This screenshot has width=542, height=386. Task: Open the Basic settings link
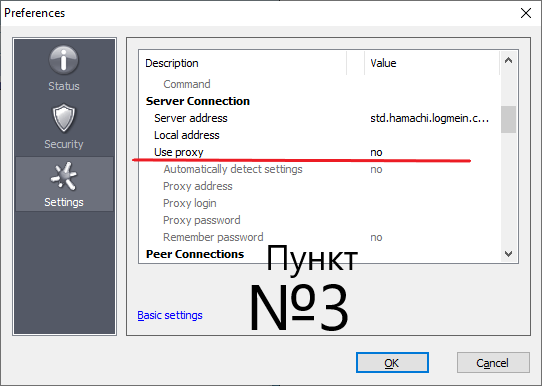(170, 315)
